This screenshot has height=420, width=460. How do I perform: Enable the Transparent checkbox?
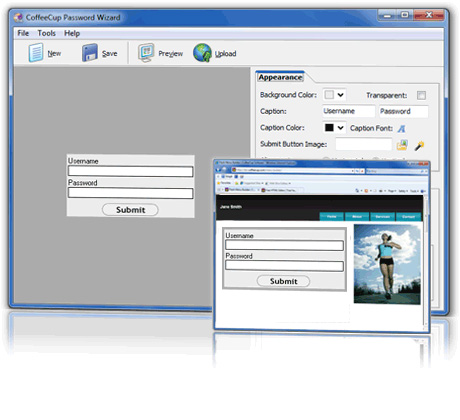[x=421, y=95]
